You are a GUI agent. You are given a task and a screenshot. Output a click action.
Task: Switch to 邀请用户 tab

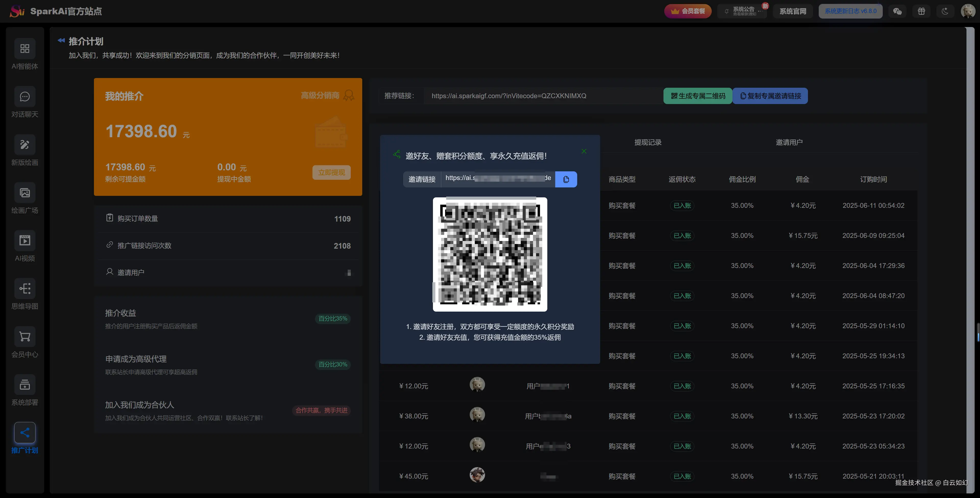(789, 142)
